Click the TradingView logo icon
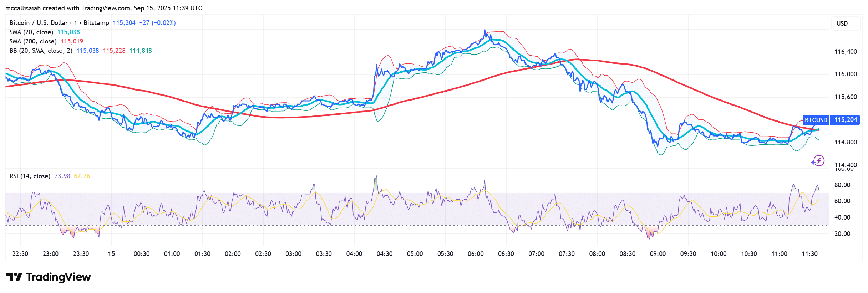 click(14, 277)
